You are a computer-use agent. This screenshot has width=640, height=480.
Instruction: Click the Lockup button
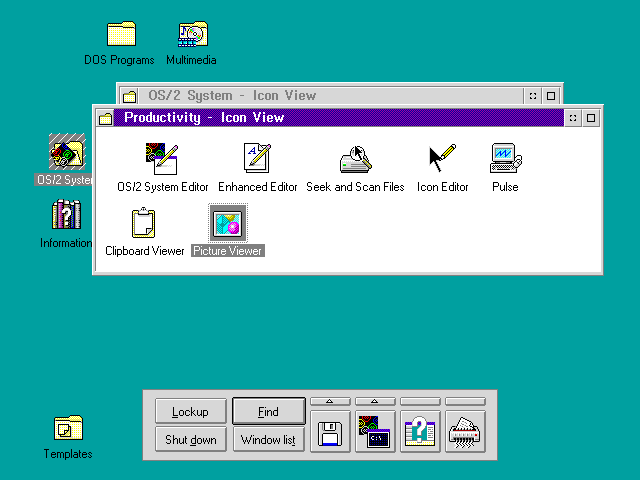191,411
